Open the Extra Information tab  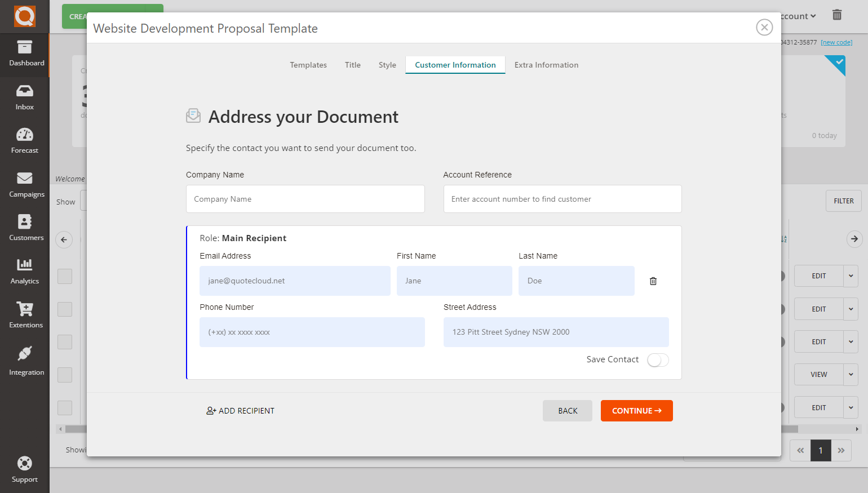[546, 65]
